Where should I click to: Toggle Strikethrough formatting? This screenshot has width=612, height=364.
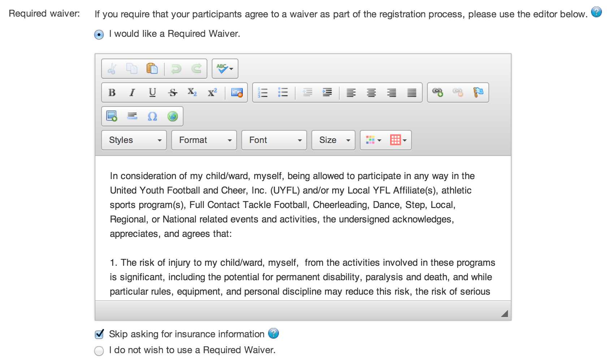(x=173, y=92)
